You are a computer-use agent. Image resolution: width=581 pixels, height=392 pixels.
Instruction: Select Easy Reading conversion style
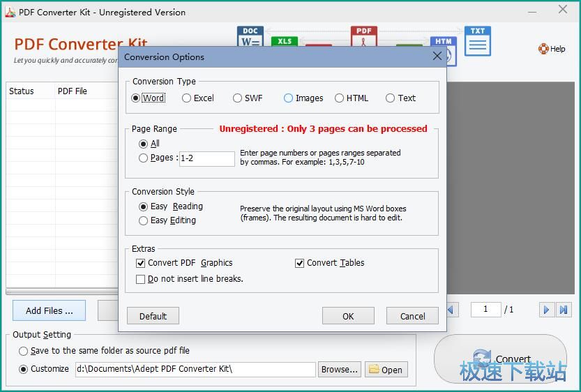click(x=171, y=206)
